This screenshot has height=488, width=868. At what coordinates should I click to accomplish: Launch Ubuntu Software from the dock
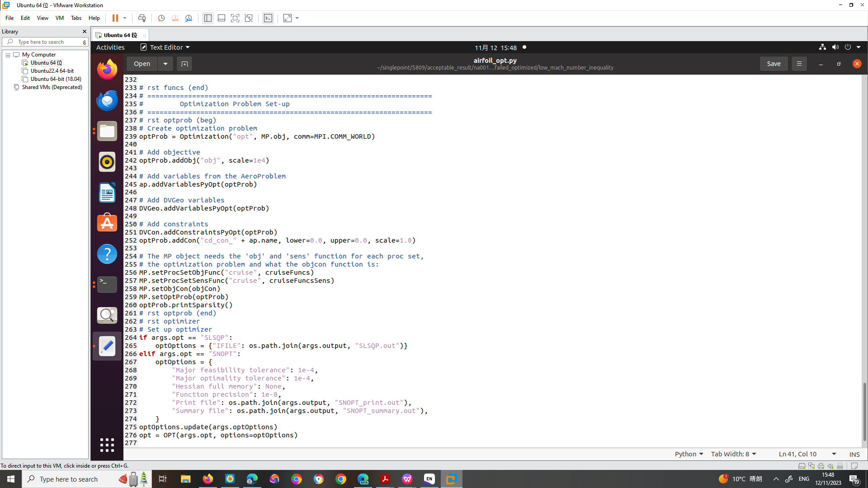pyautogui.click(x=107, y=222)
